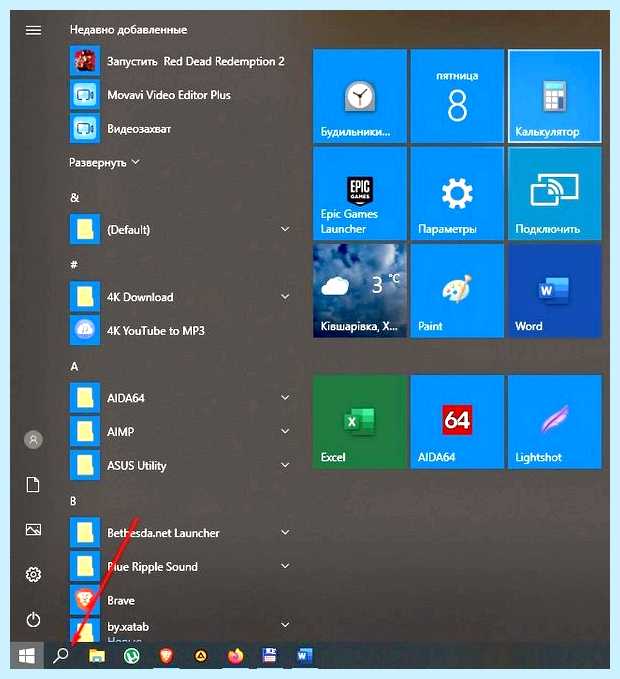Click the (Default) folder name

point(129,230)
